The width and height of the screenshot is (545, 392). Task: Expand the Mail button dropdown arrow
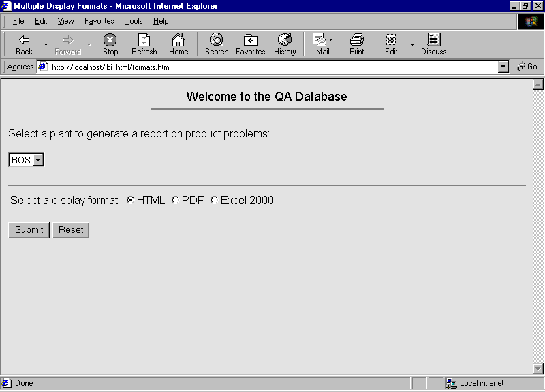[x=330, y=40]
